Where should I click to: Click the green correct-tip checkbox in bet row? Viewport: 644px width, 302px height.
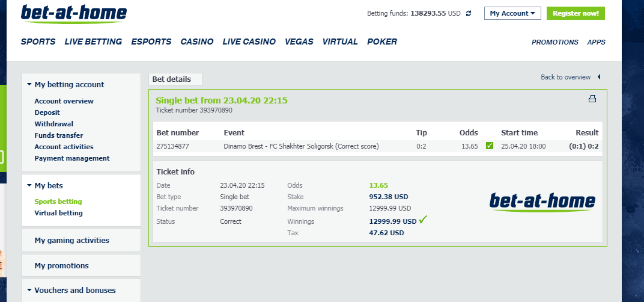tap(489, 146)
